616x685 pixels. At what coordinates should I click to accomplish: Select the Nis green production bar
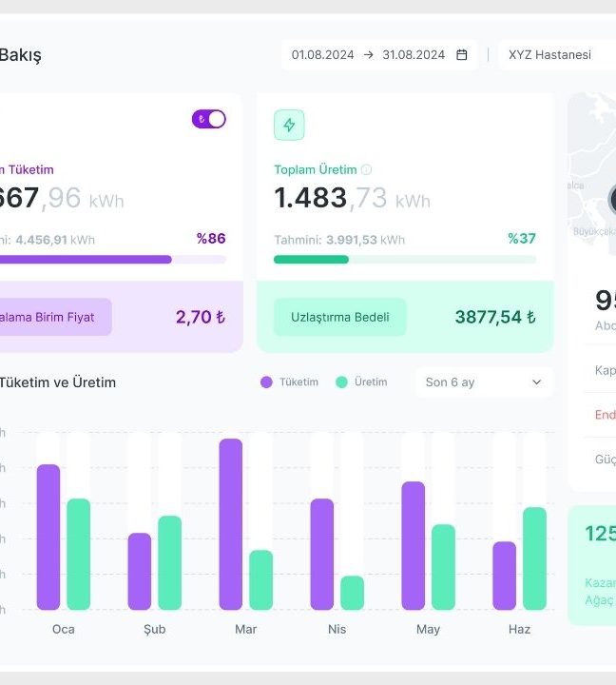353,593
